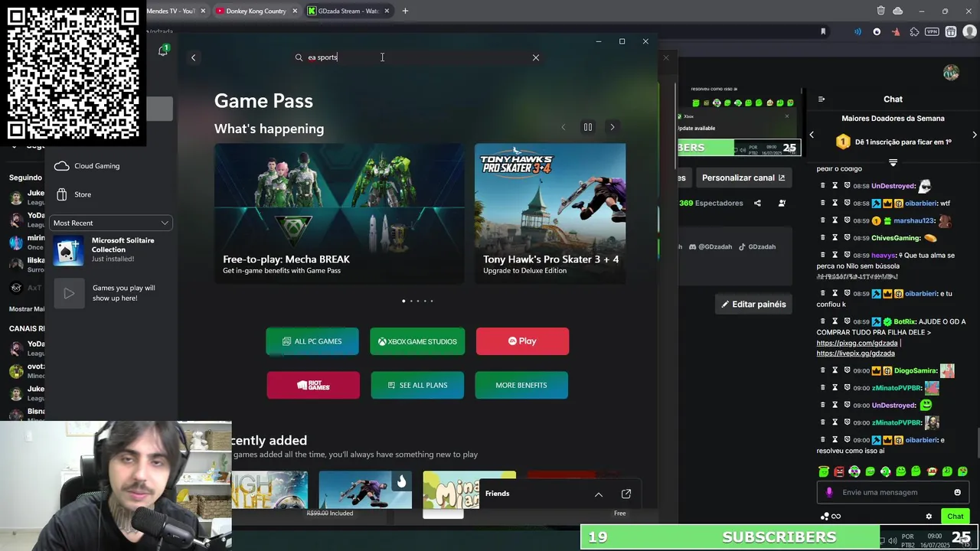Close the Xbox Update available notification

coord(786,116)
